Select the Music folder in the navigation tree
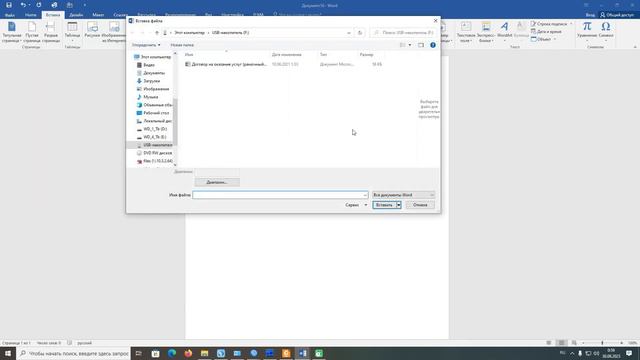This screenshot has width=640, height=360. coord(147,97)
